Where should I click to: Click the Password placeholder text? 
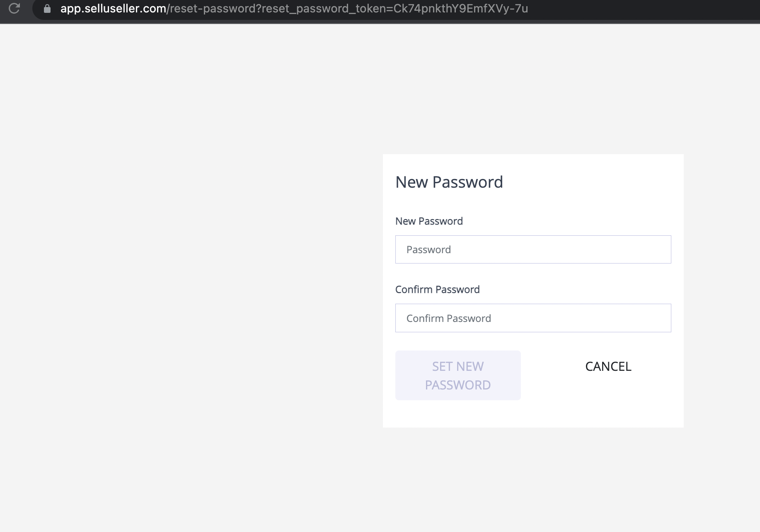pyautogui.click(x=428, y=249)
